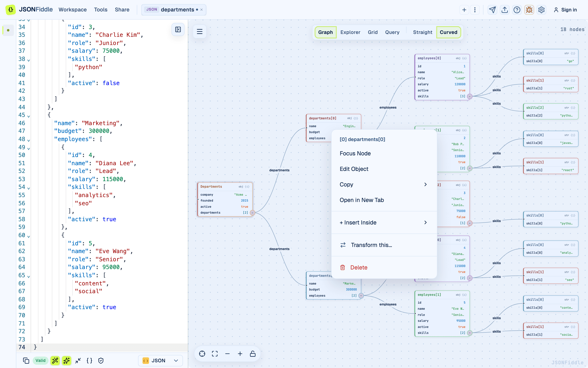
Task: Click the paper plane send icon
Action: pos(492,10)
